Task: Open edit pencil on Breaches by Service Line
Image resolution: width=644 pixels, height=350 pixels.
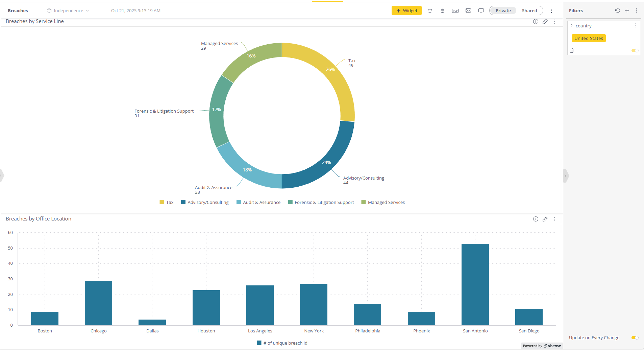Action: pyautogui.click(x=545, y=21)
